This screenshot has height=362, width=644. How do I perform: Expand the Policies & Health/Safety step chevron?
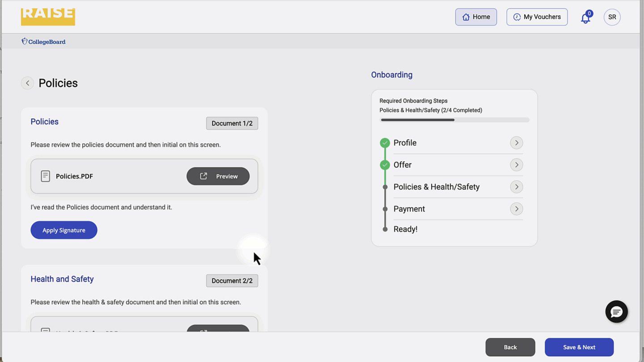(516, 187)
